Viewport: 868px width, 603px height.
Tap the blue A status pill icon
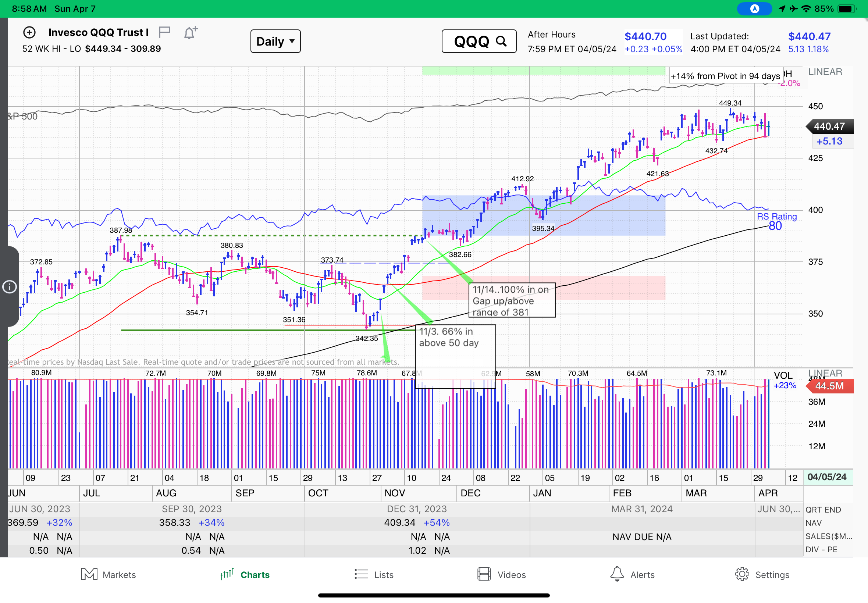click(x=754, y=9)
